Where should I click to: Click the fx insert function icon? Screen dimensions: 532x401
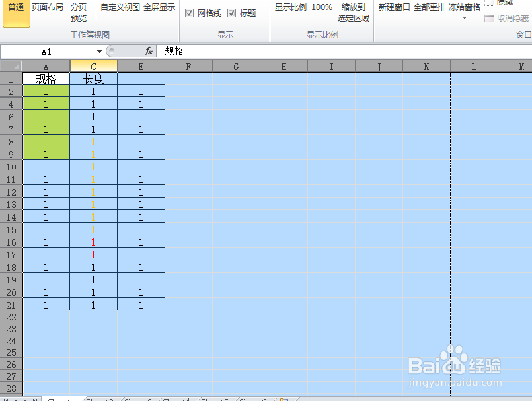[x=148, y=52]
